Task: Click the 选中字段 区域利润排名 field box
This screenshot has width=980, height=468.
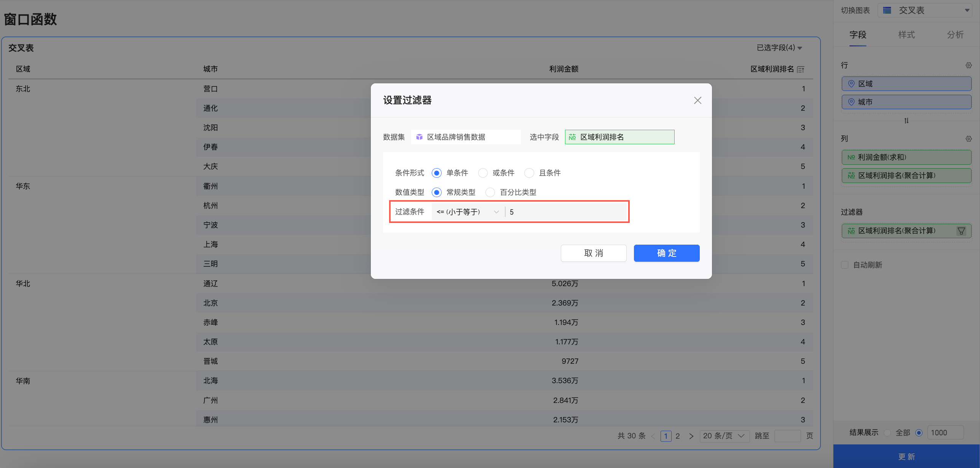Action: click(619, 137)
